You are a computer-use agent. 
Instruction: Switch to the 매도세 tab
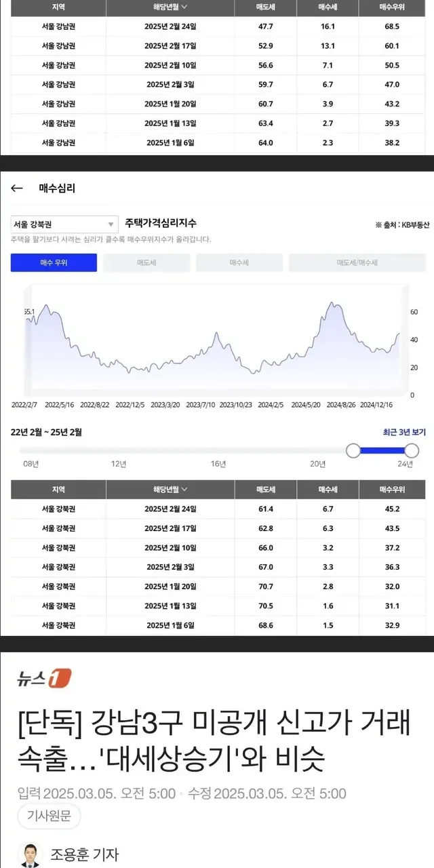point(146,262)
